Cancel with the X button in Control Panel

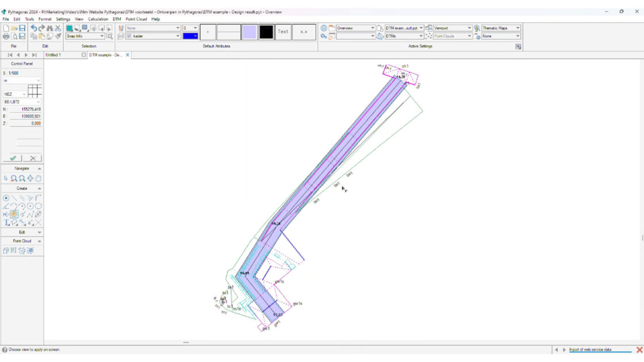(33, 159)
